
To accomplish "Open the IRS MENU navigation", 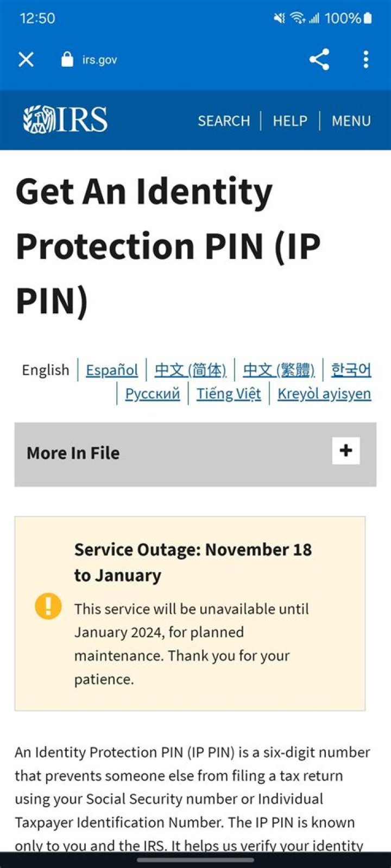I will click(x=351, y=121).
